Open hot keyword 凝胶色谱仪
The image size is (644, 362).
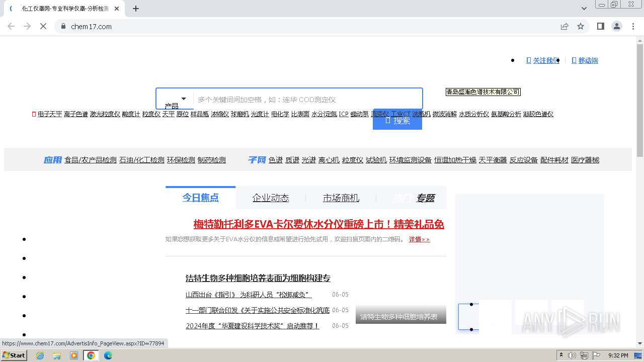pyautogui.click(x=538, y=114)
